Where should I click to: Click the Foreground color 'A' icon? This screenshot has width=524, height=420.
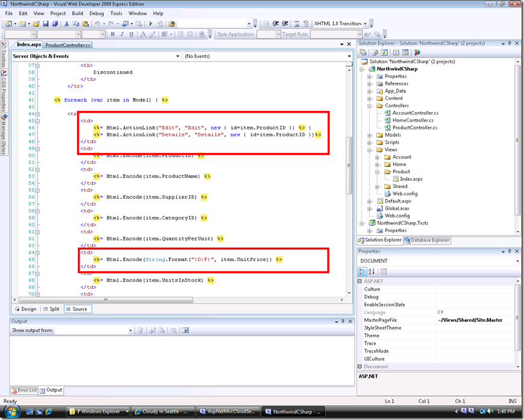point(143,34)
